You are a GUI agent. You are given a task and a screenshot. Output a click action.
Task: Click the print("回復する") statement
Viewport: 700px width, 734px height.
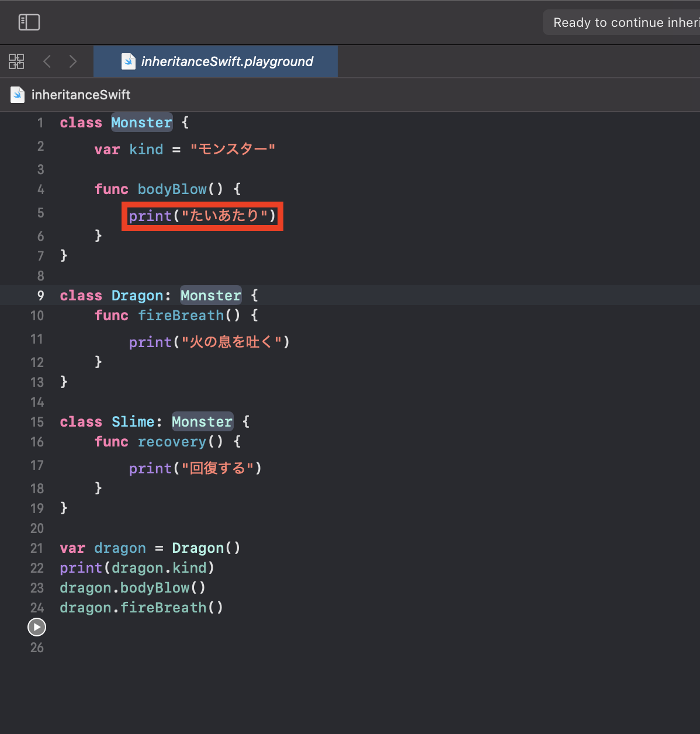point(195,469)
